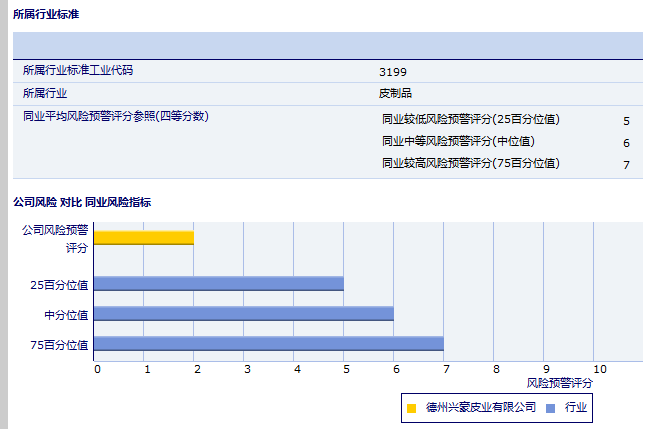Click the blue 中分位值 bar in chart
This screenshot has height=429, width=662.
point(243,313)
